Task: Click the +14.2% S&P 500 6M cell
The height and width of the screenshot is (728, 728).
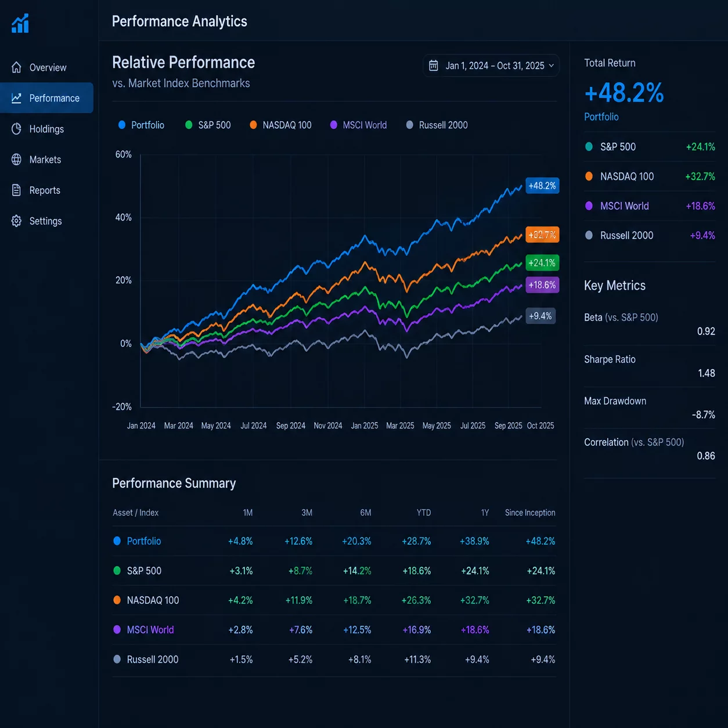Action: [357, 571]
